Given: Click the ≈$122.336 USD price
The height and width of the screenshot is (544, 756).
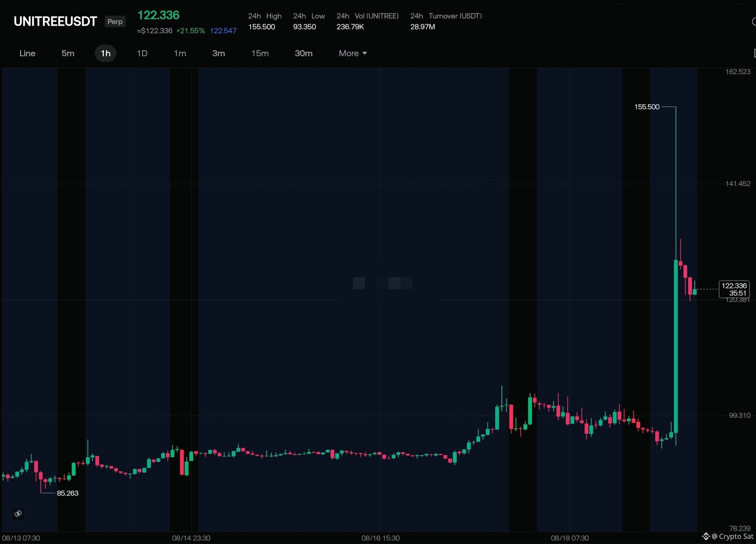Looking at the screenshot, I should click(155, 31).
